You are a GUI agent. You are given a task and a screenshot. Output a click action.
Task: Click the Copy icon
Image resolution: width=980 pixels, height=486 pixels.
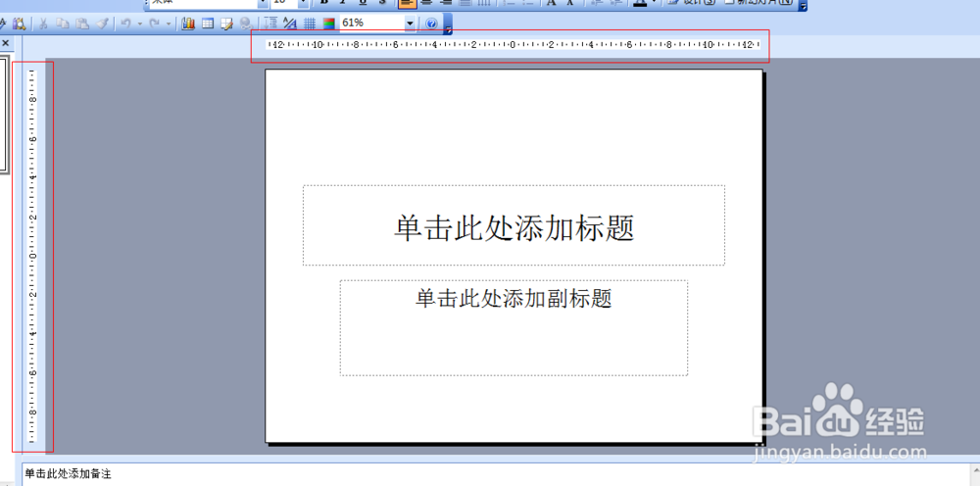[x=63, y=24]
